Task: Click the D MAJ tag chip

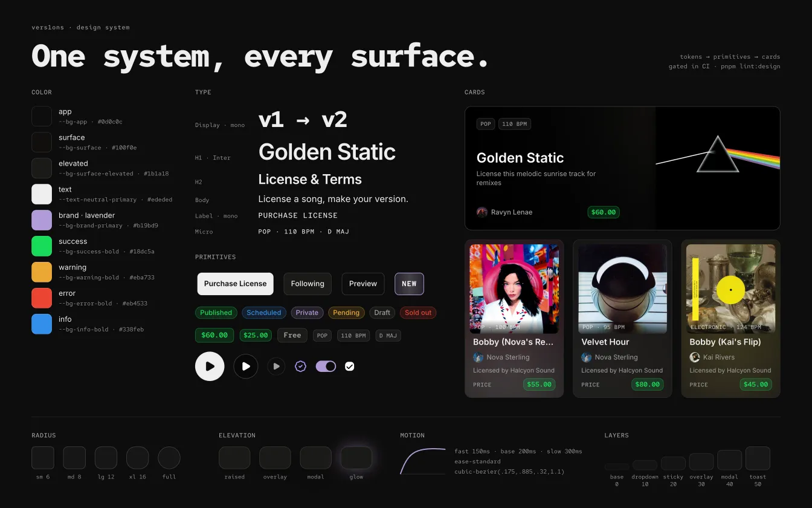Action: (x=388, y=335)
